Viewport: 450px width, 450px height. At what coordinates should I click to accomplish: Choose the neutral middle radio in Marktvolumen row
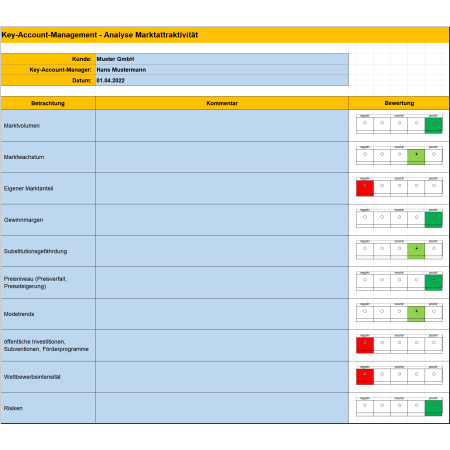coord(399,123)
